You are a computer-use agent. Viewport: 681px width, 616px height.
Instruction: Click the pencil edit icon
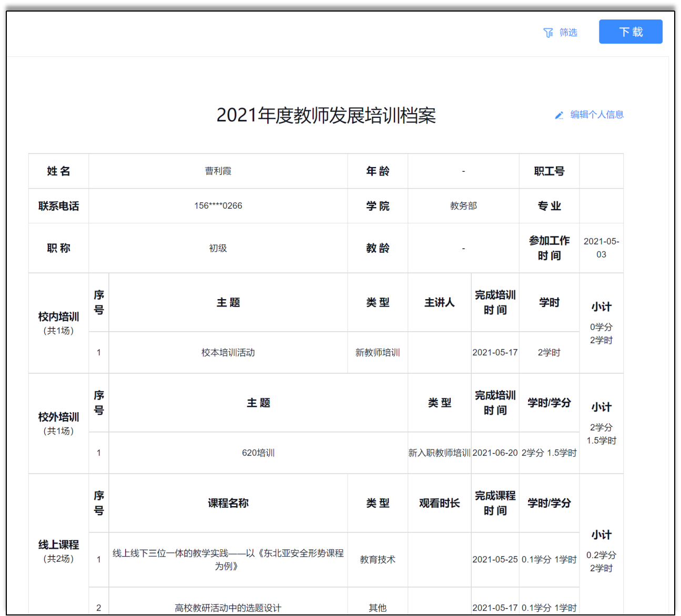[x=559, y=115]
